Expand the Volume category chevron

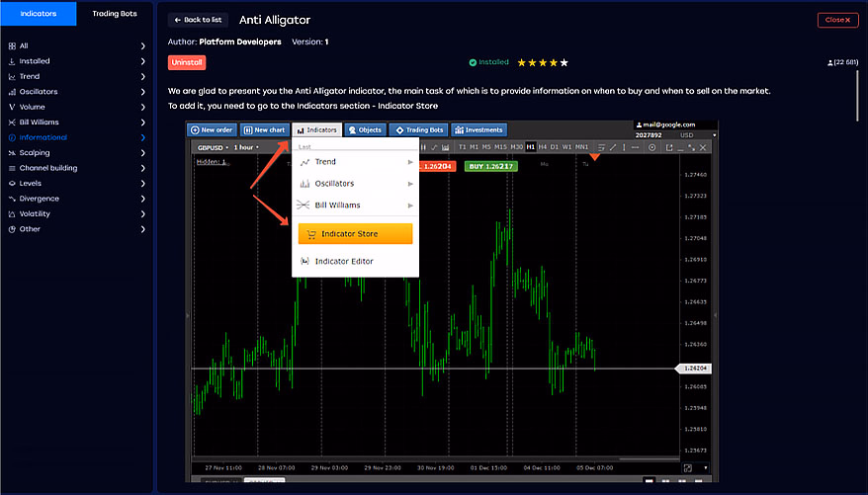(x=142, y=108)
